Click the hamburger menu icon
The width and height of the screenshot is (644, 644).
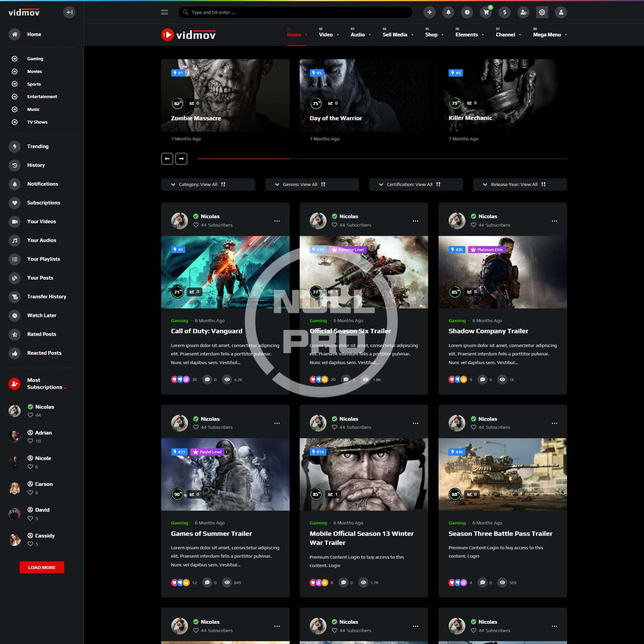click(165, 12)
